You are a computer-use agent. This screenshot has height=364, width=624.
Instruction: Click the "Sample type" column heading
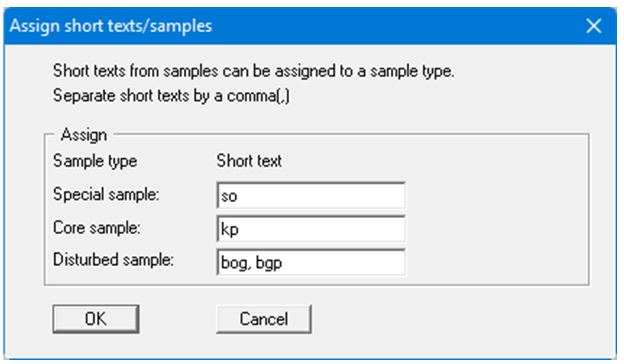point(95,162)
